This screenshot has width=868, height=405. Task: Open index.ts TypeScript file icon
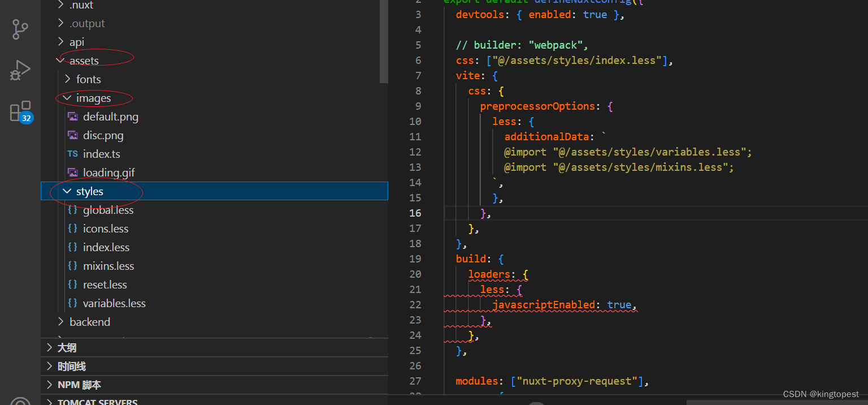72,154
